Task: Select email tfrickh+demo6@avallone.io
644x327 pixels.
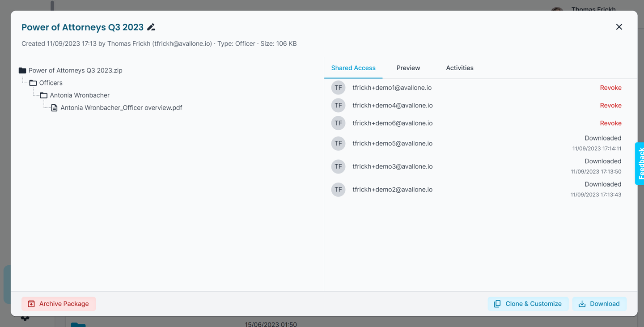Action: tap(392, 123)
